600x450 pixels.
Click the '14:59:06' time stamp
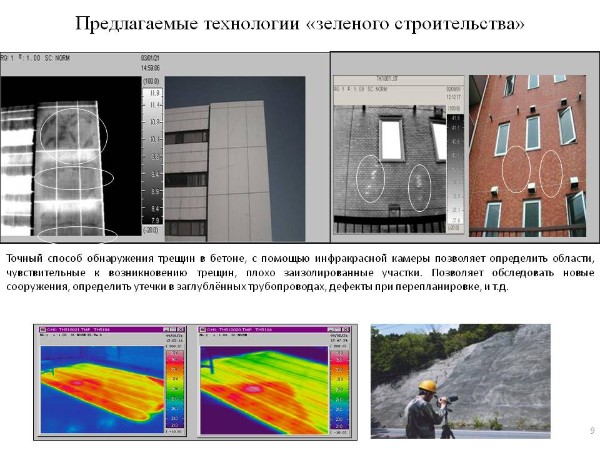point(150,68)
